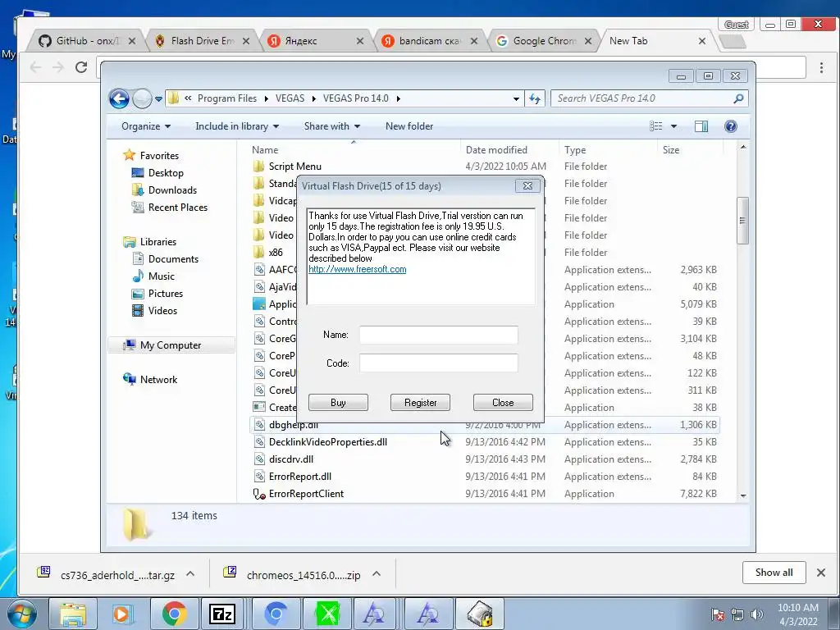Open Desktop in the navigation pane
The image size is (840, 630).
pos(166,173)
